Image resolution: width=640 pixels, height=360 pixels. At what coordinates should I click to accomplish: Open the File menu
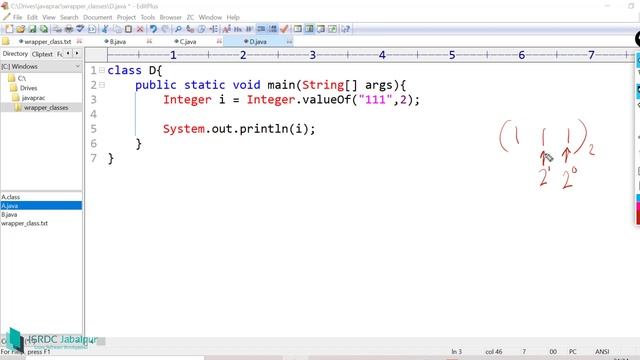click(x=18, y=17)
